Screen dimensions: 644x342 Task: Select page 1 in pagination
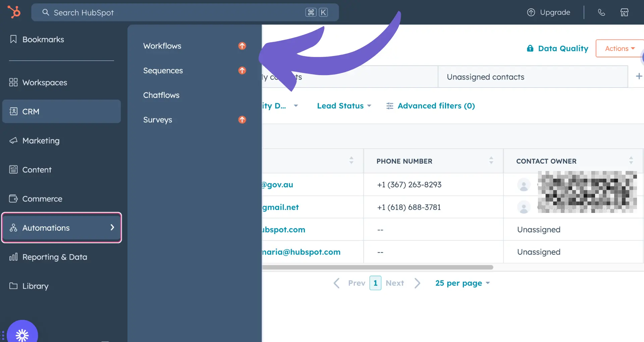375,283
